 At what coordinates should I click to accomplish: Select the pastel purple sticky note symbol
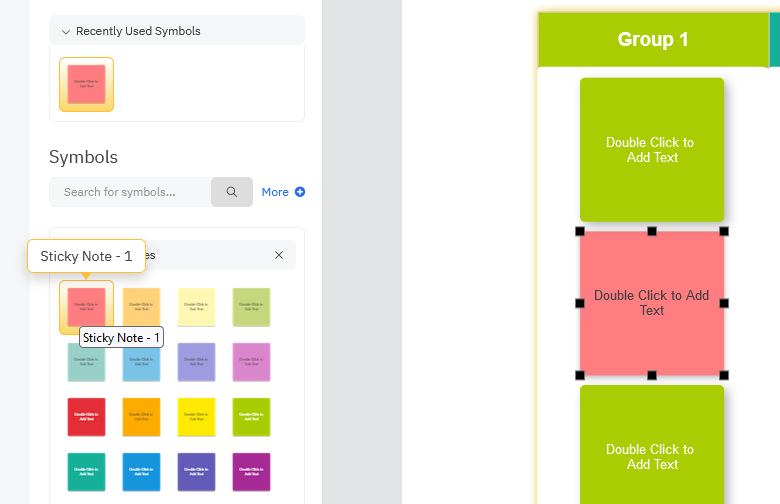coord(196,361)
